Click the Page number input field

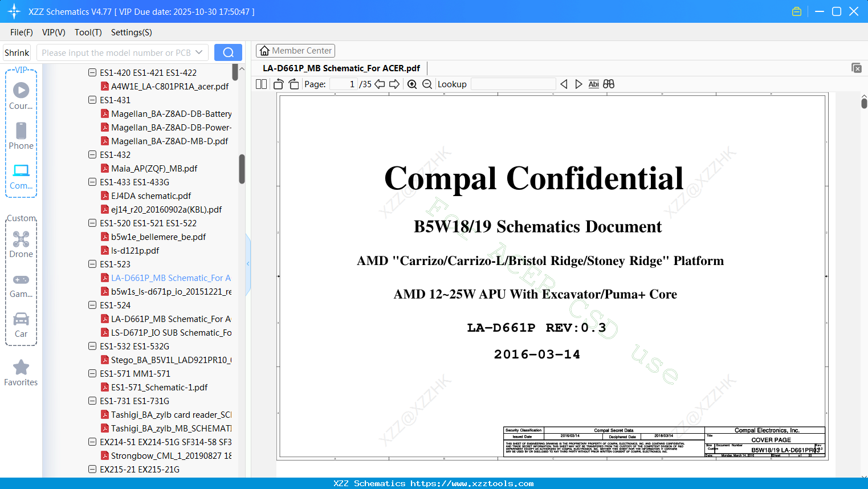[x=344, y=84]
